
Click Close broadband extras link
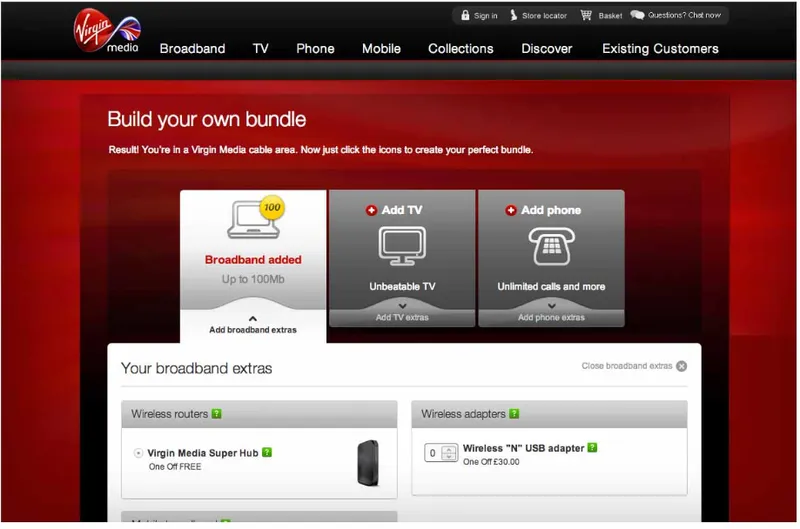627,366
